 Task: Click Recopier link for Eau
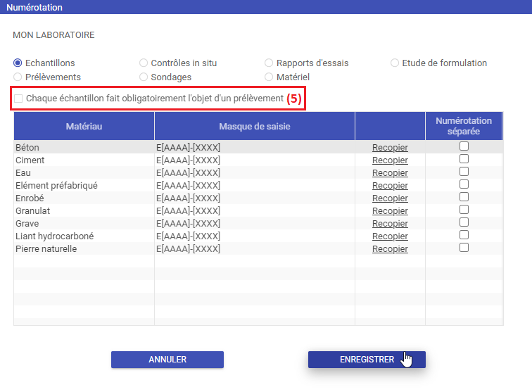[x=390, y=172]
